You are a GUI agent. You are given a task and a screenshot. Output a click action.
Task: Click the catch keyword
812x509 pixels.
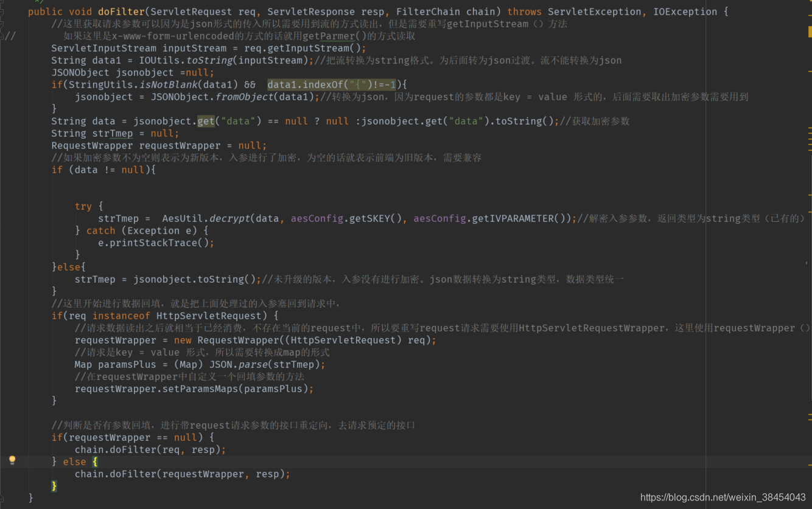click(x=101, y=230)
